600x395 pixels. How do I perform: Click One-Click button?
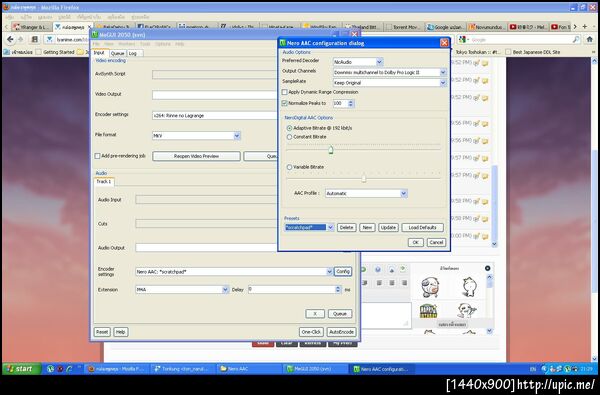click(311, 332)
